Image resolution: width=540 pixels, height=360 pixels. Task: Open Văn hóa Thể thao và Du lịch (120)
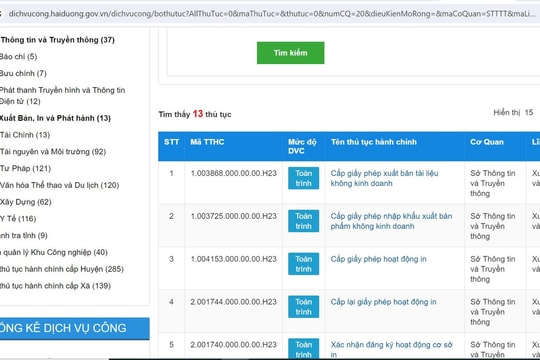(x=59, y=185)
